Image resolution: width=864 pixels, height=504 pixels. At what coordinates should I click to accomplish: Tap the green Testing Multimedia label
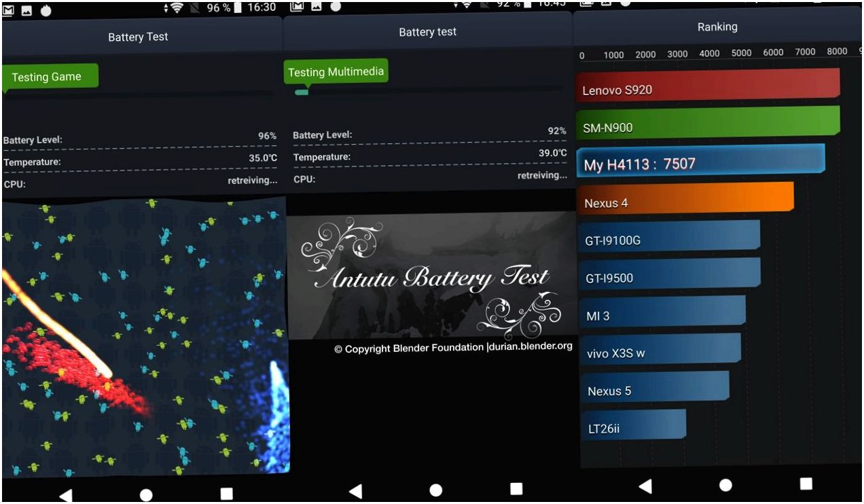pyautogui.click(x=336, y=72)
